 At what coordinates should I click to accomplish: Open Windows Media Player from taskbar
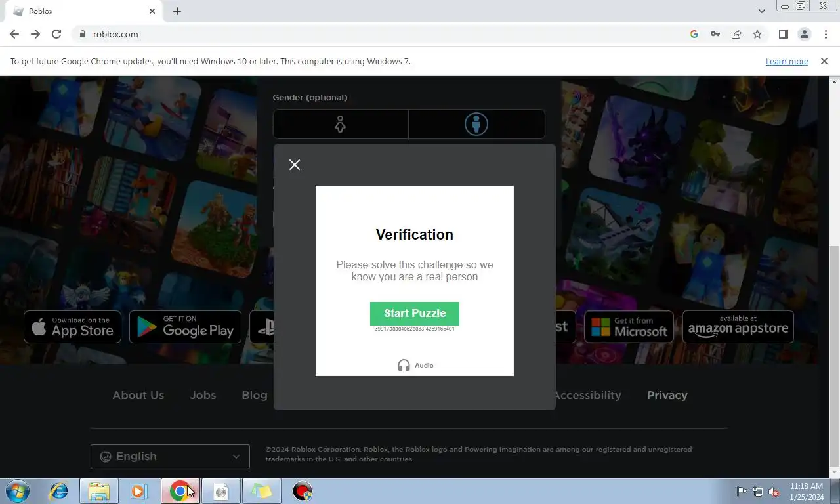[x=139, y=491]
